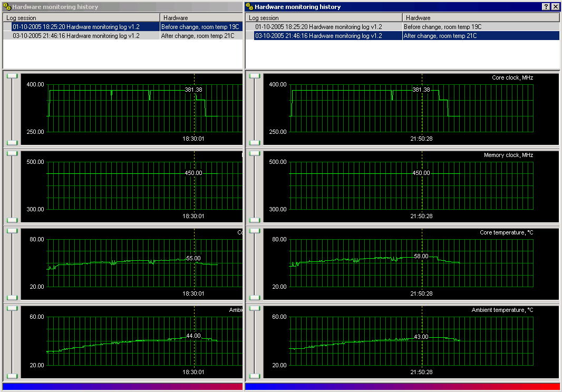The image size is (562, 392).
Task: Click bottom slider handle of left core temperature graph
Action: 12,297
